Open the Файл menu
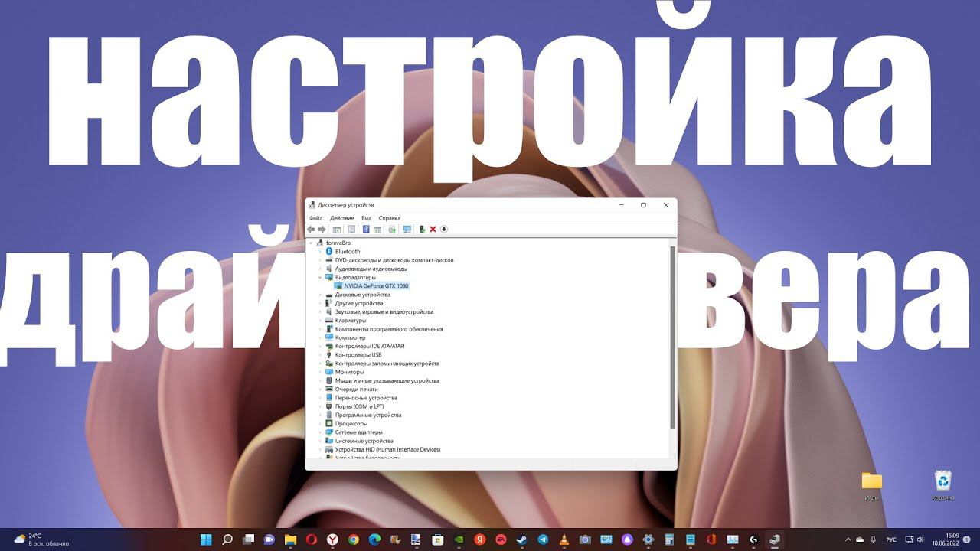980x551 pixels. [x=316, y=218]
